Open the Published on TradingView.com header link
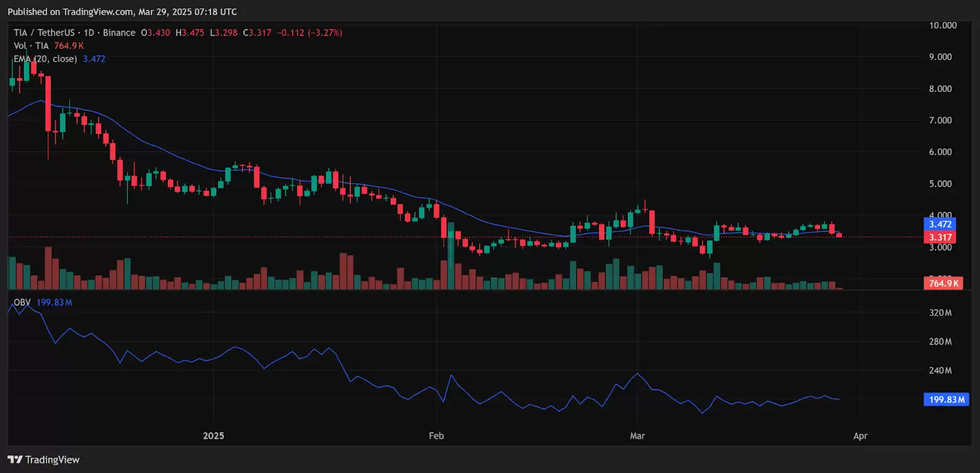Screen dimensions: 980x473 (x=122, y=12)
